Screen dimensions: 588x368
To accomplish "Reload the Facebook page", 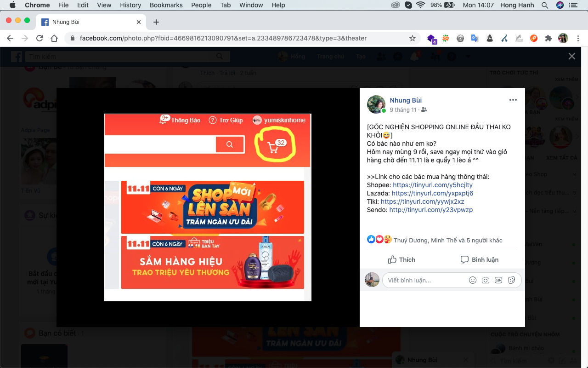I will [40, 38].
